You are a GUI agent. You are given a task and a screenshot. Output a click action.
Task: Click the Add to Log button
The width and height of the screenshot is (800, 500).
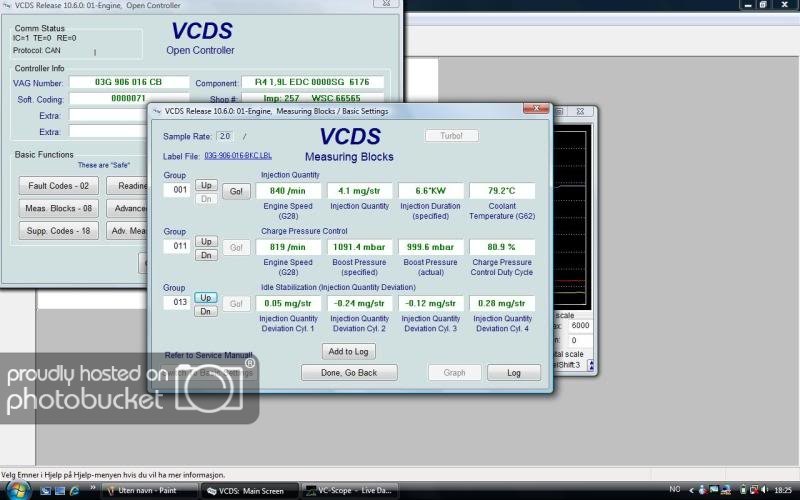click(349, 351)
